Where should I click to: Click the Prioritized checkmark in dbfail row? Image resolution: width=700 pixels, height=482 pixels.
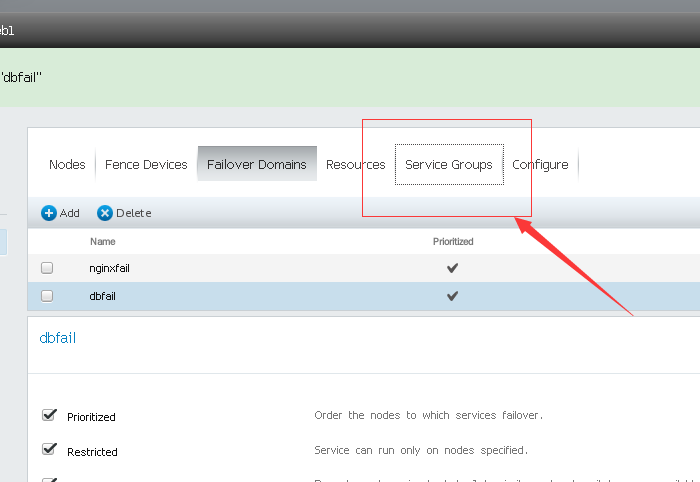tap(452, 296)
